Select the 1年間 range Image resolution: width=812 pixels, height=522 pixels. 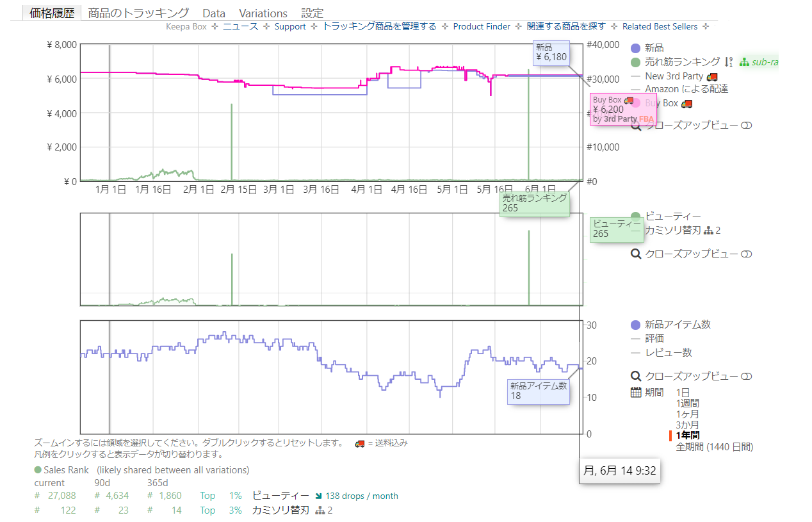click(688, 436)
